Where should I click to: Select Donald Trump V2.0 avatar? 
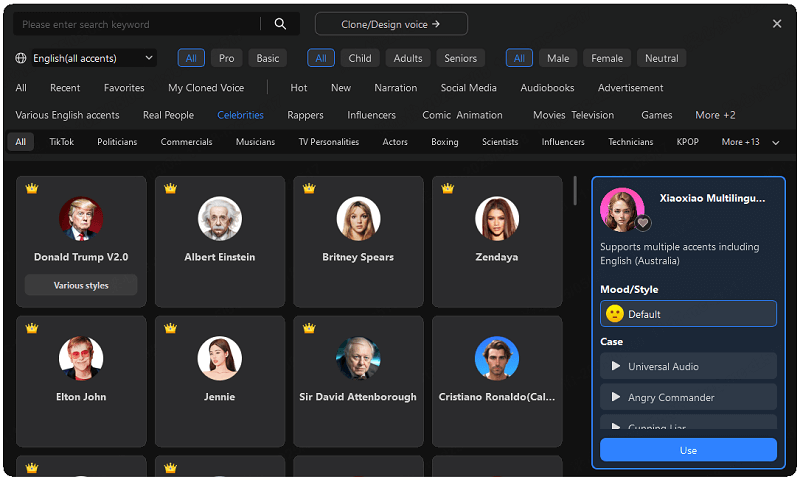(81, 219)
